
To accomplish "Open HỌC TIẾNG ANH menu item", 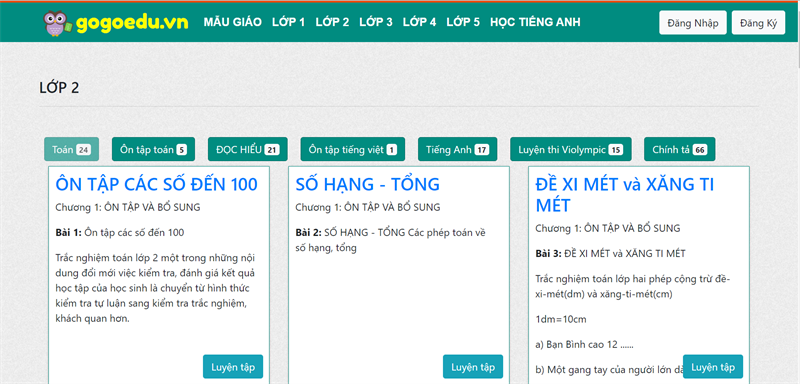I will pos(535,22).
